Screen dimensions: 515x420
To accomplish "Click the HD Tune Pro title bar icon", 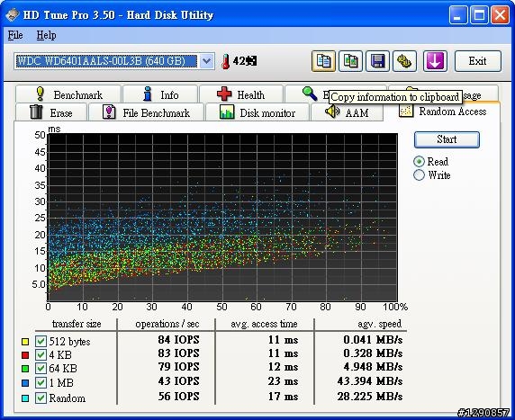I will pos(12,14).
